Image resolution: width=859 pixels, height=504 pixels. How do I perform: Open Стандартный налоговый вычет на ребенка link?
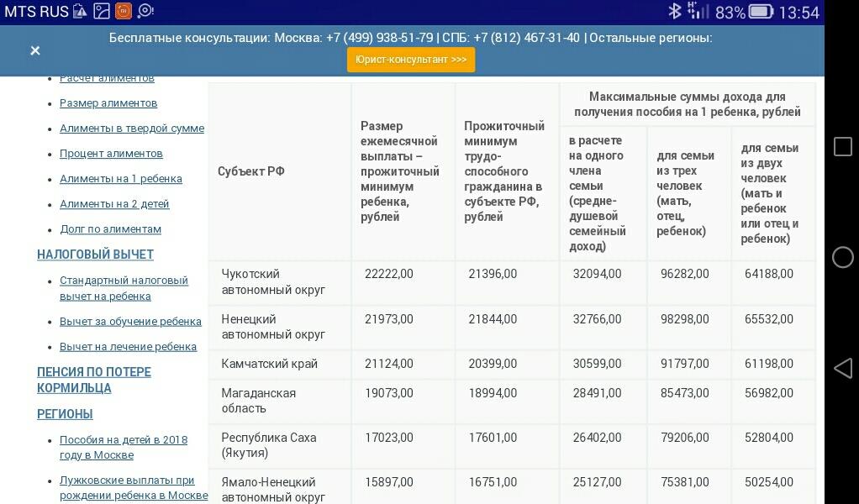124,288
